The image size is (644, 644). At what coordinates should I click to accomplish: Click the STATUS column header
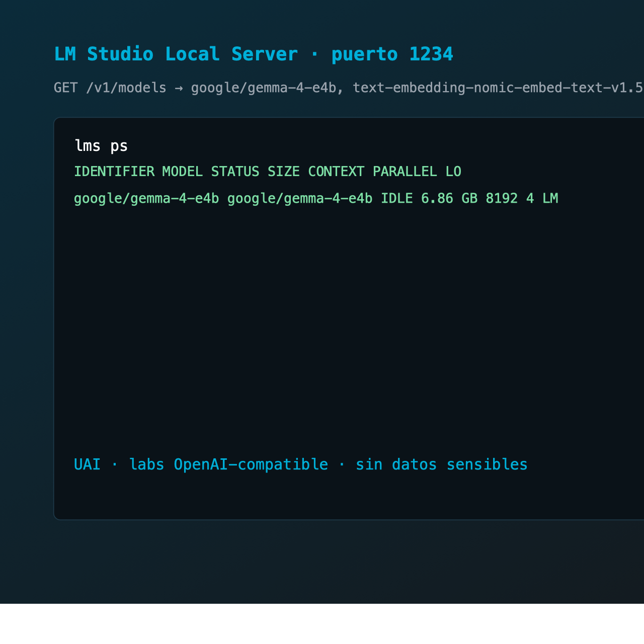(x=235, y=172)
